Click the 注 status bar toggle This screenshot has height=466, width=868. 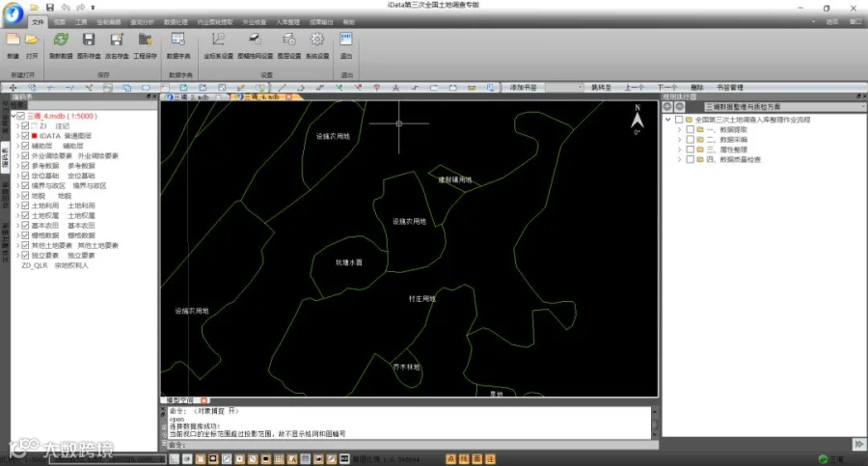[x=491, y=459]
